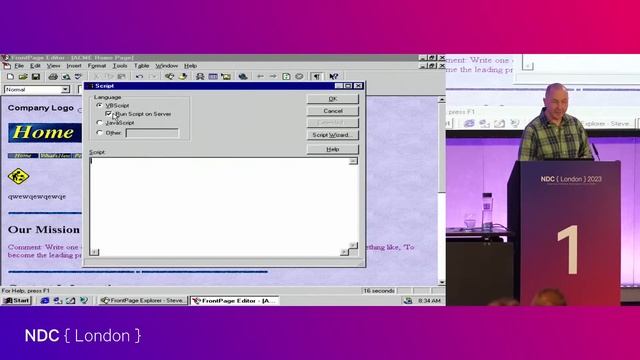Click the Create Hyperlink globe icon

tap(243, 77)
